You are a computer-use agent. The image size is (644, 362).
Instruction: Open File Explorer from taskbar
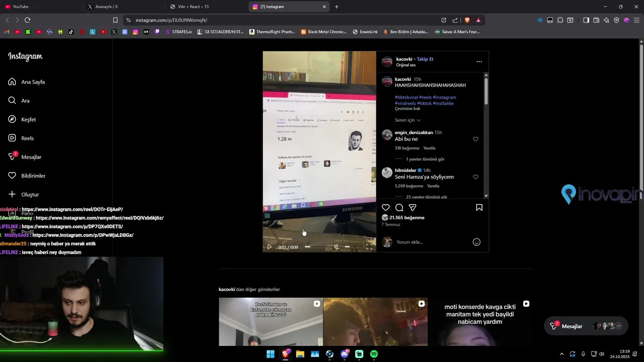[x=300, y=354]
